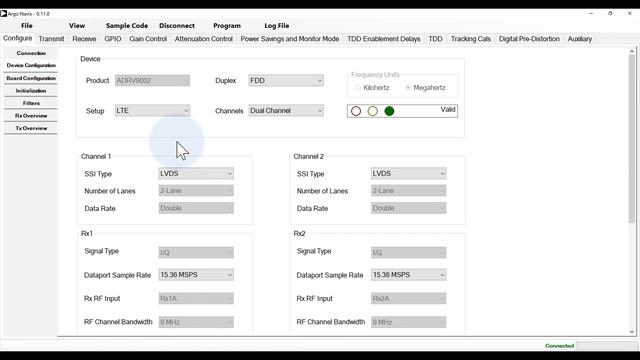This screenshot has height=360, width=640.
Task: Open Board Configuration in the sidebar
Action: click(31, 78)
